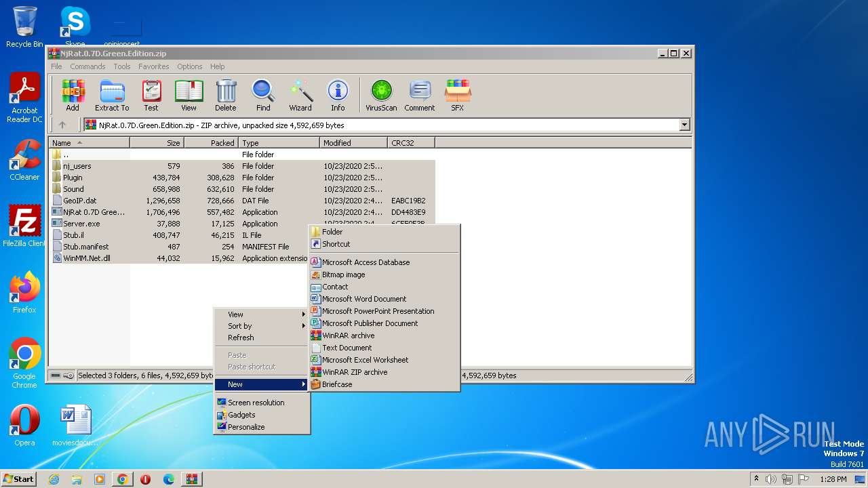Click the SFX toolbar icon

tap(458, 95)
